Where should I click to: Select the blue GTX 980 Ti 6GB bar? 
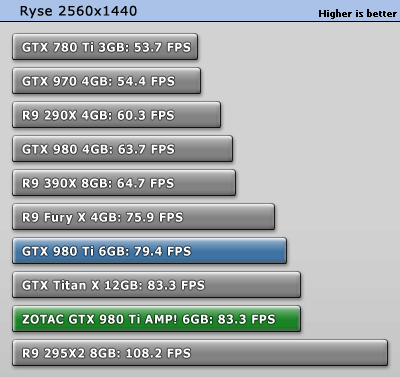pyautogui.click(x=149, y=251)
